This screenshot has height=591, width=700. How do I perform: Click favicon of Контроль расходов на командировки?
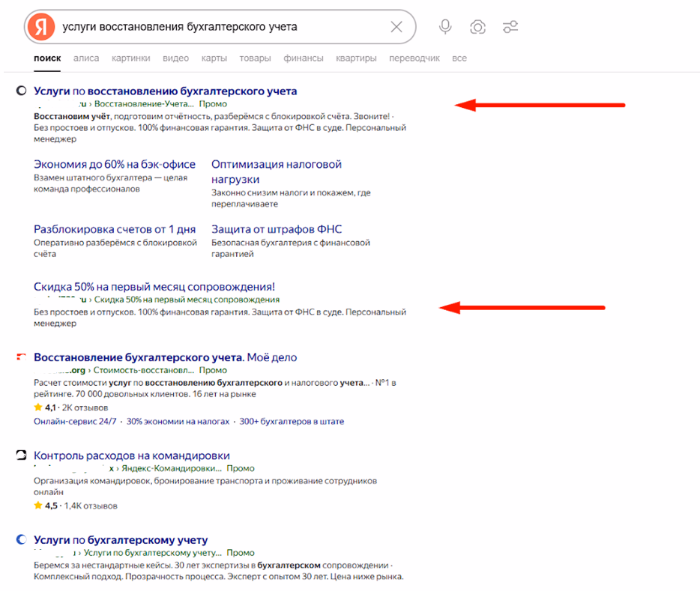click(22, 455)
